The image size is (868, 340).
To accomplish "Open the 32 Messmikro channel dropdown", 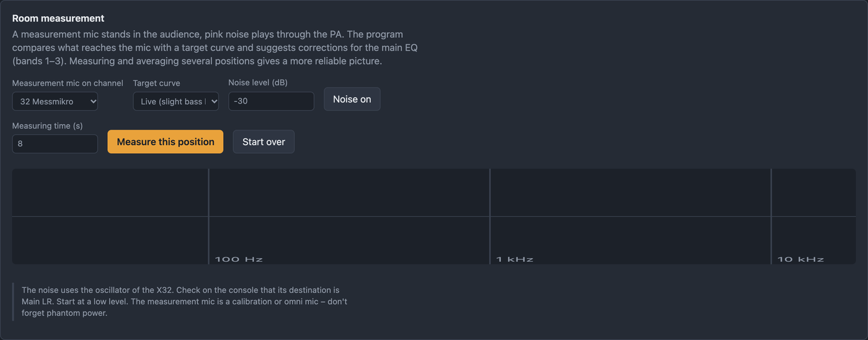I will pyautogui.click(x=55, y=101).
